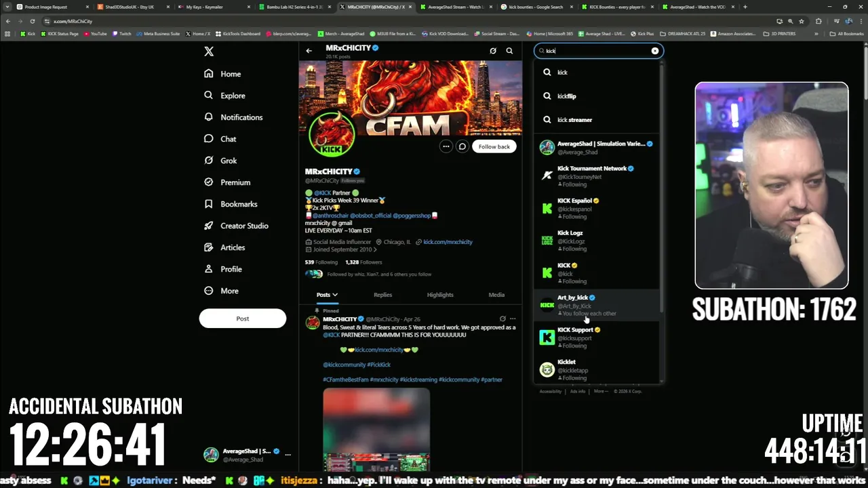868x488 pixels.
Task: Open Kick Logz account result
Action: tap(597, 241)
